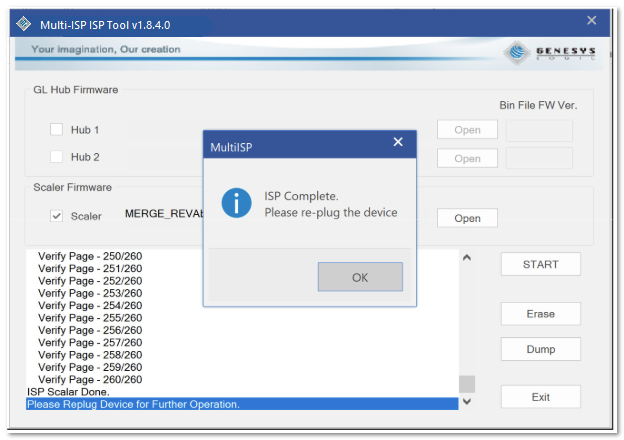The image size is (624, 440).
Task: Click OK in the MultiISP dialog
Action: tap(360, 277)
